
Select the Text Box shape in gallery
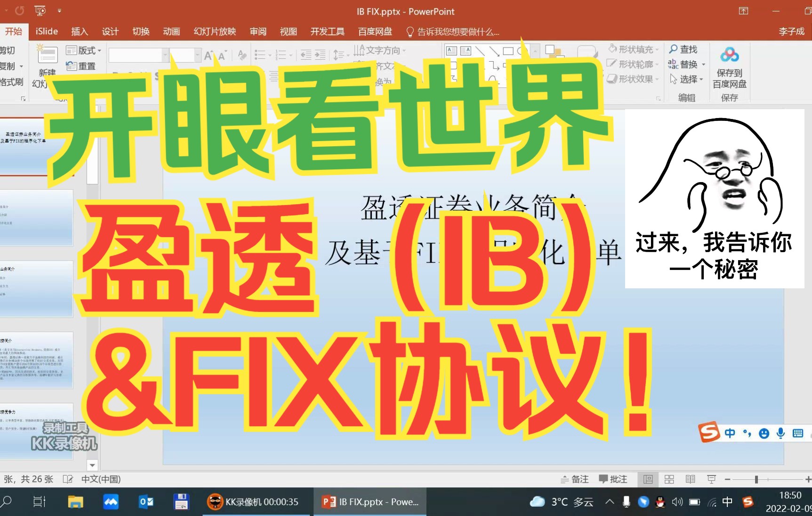[451, 51]
